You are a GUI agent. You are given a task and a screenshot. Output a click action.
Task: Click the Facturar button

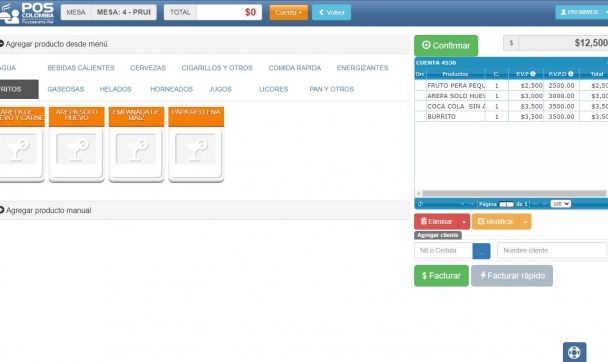coord(441,276)
